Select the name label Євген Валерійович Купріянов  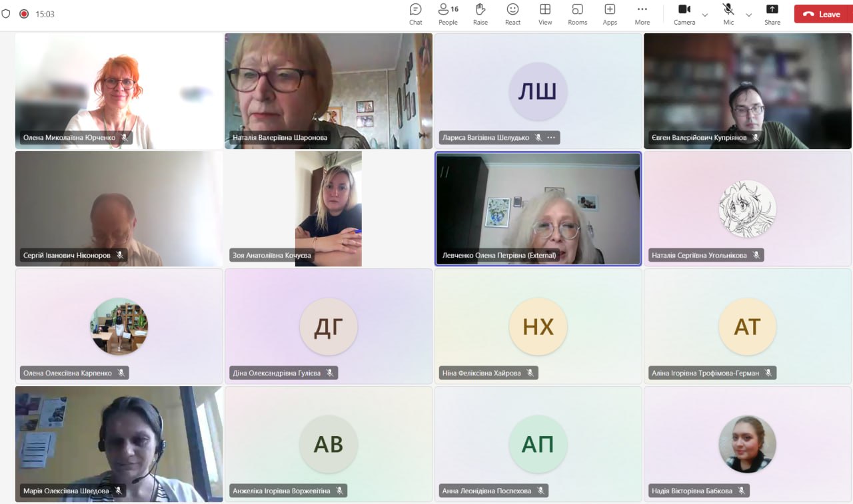click(699, 138)
